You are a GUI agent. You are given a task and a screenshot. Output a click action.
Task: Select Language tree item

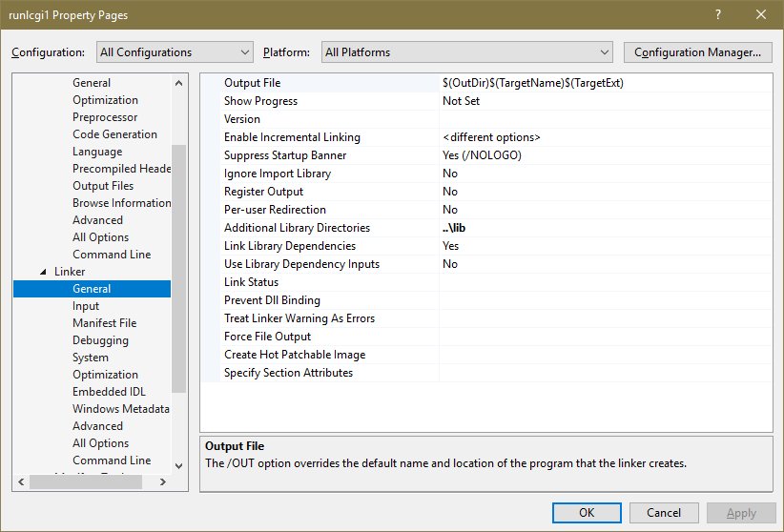[x=97, y=152]
